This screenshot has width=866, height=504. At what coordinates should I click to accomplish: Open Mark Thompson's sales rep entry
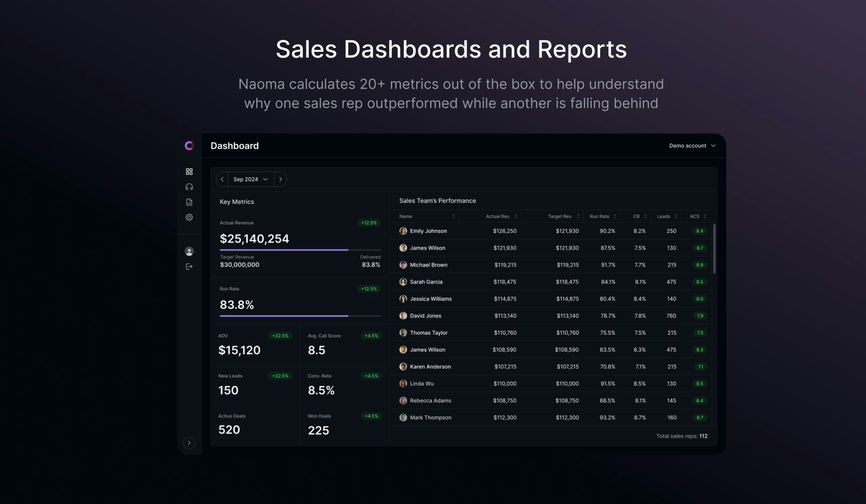pos(430,417)
